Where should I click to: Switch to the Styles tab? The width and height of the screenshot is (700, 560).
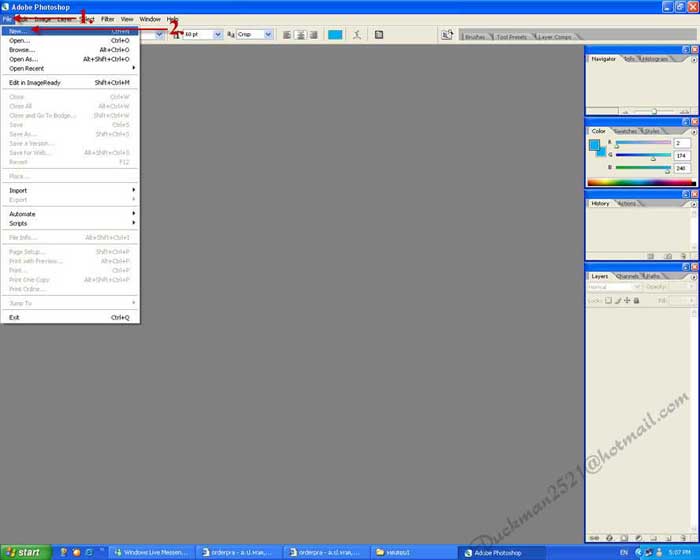coord(652,131)
